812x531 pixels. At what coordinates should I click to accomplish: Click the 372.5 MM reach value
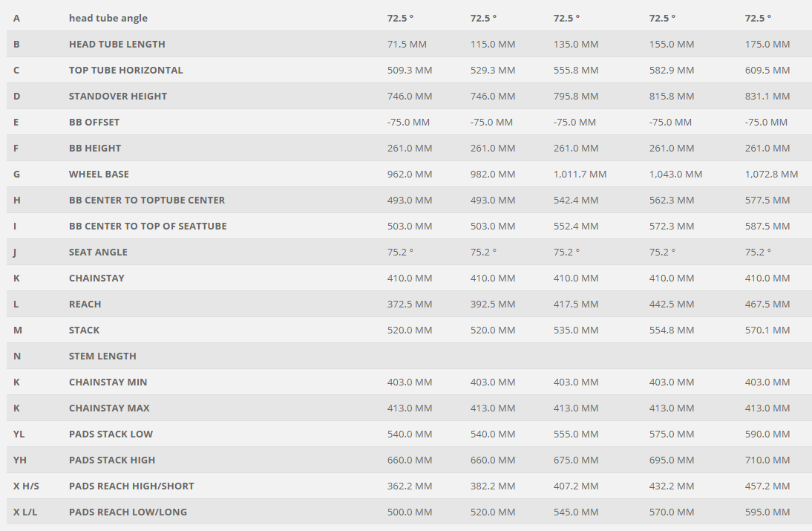409,304
